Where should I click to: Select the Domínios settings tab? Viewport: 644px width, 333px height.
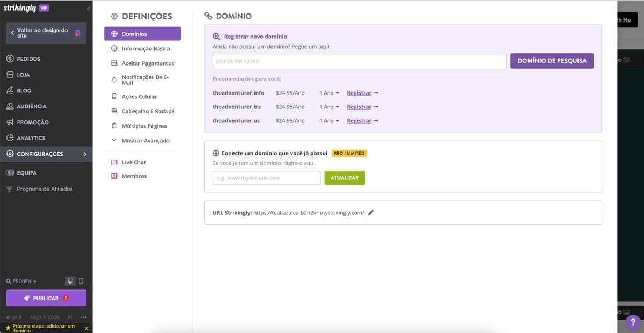[142, 34]
